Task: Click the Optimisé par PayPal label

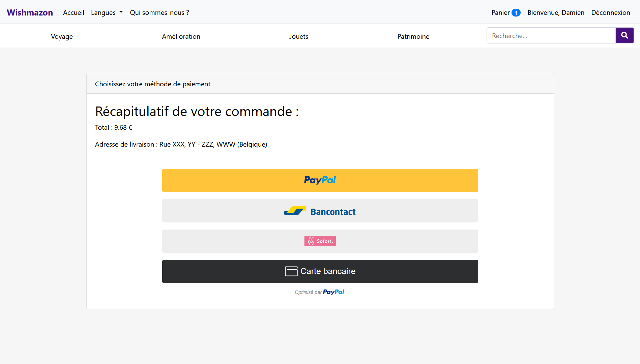Action: coord(319,292)
